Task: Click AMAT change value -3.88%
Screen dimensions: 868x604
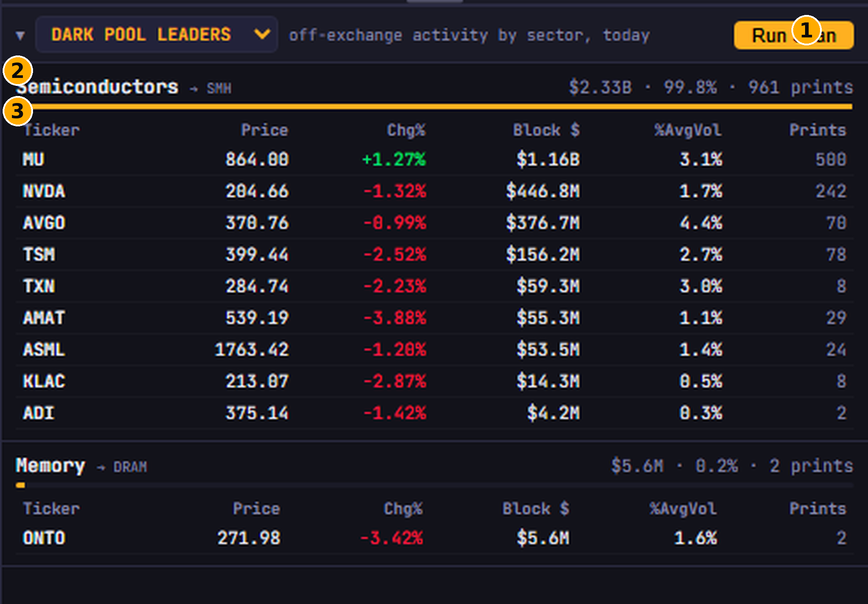Action: pos(395,318)
